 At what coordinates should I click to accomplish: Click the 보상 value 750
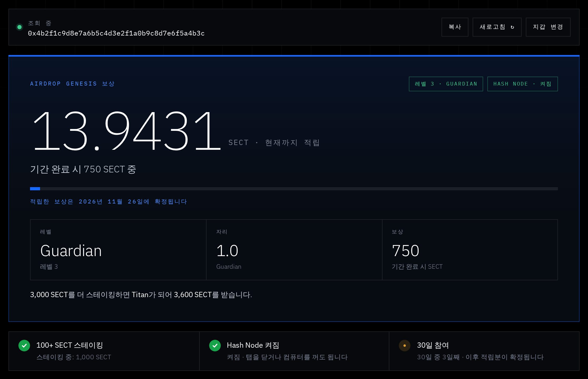click(x=405, y=251)
